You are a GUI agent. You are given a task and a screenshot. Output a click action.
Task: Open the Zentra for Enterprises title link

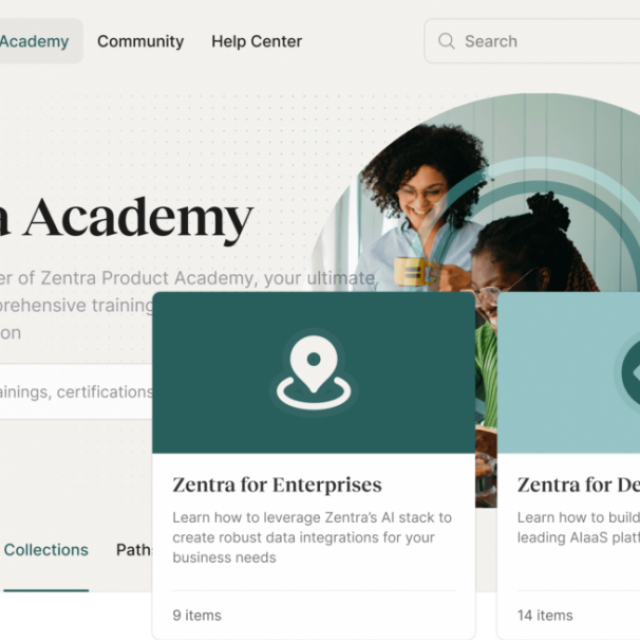coord(277,485)
